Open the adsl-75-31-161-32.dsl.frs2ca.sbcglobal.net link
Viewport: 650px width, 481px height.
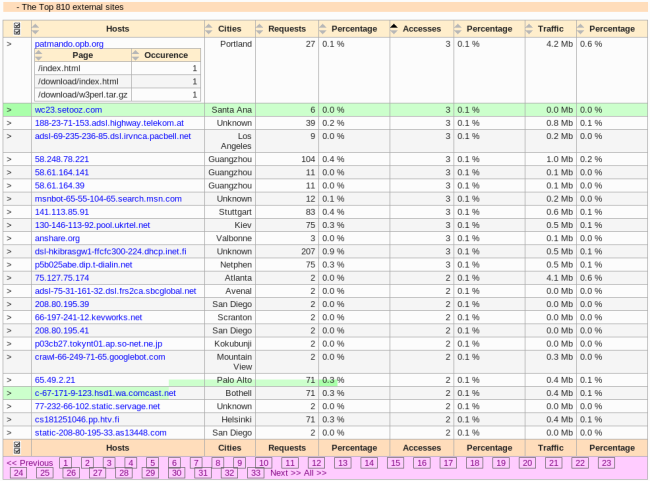pos(116,291)
